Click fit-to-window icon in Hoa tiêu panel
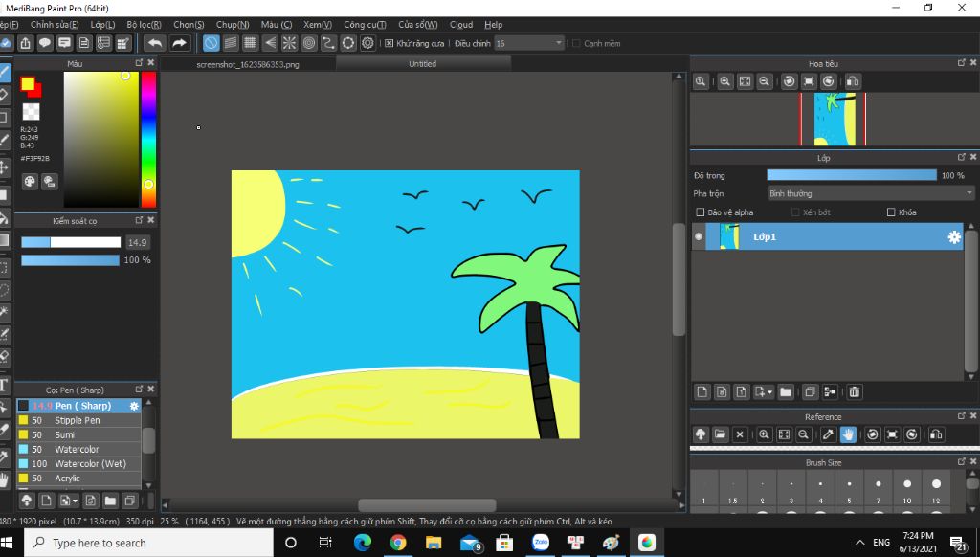 (745, 81)
